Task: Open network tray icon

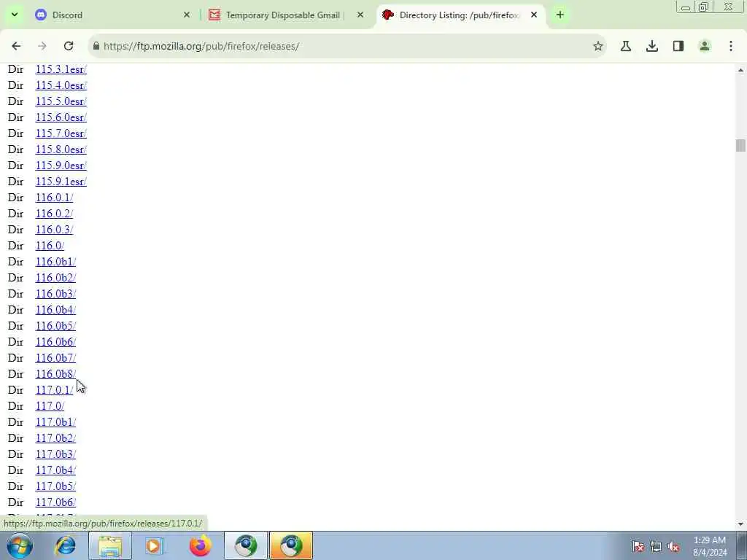Action: pos(656,546)
